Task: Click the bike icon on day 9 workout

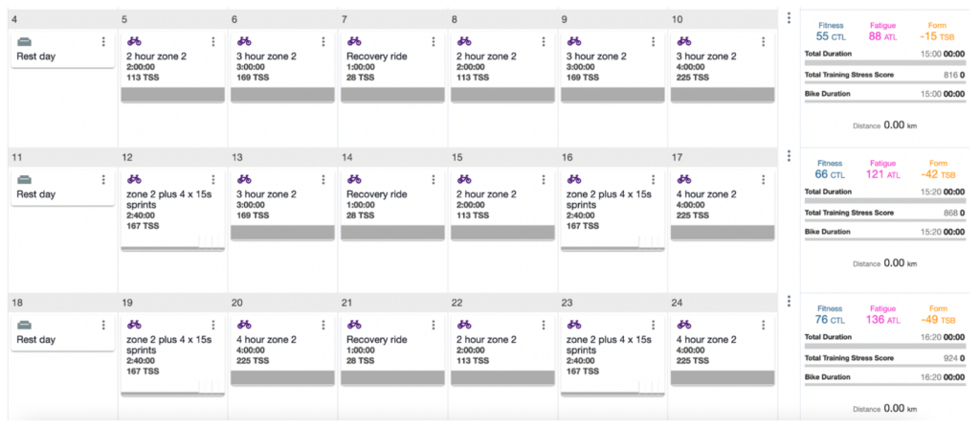Action: (x=574, y=42)
